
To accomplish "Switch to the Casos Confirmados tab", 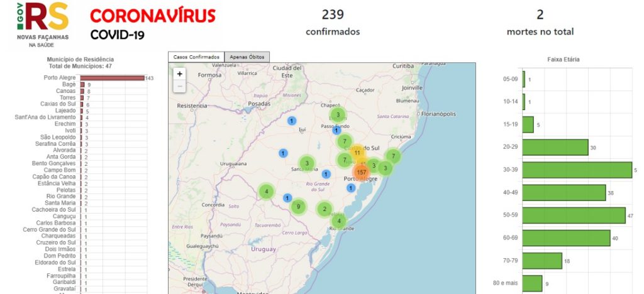I will pyautogui.click(x=196, y=57).
